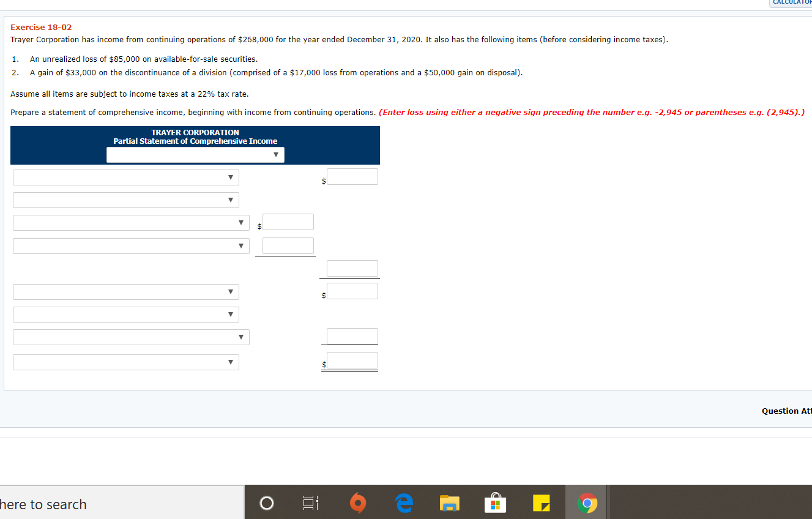Screen dimensions: 812x519
Task: Click the CALCULATOR button at top right
Action: [x=791, y=3]
